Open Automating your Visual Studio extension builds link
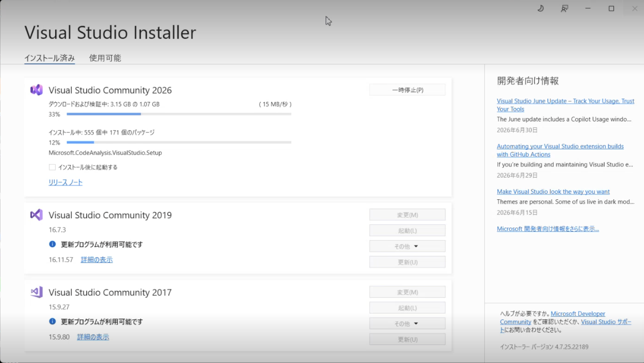644x363 pixels. pyautogui.click(x=560, y=150)
